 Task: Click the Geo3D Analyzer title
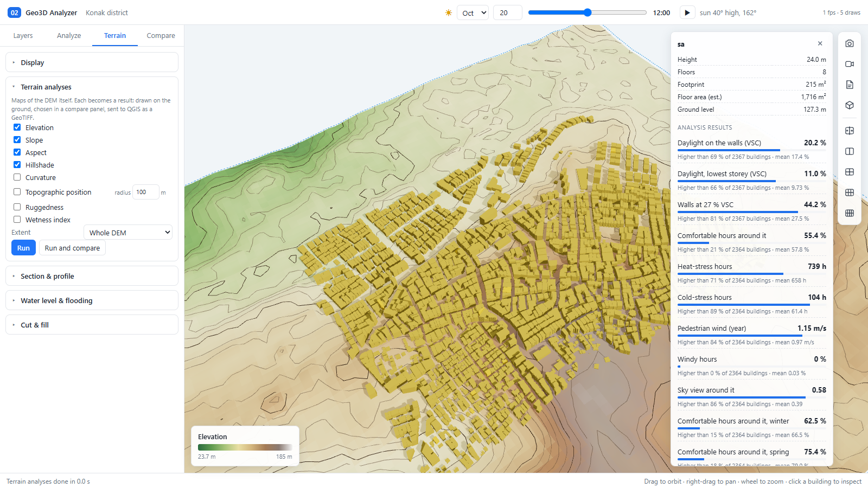tap(52, 12)
